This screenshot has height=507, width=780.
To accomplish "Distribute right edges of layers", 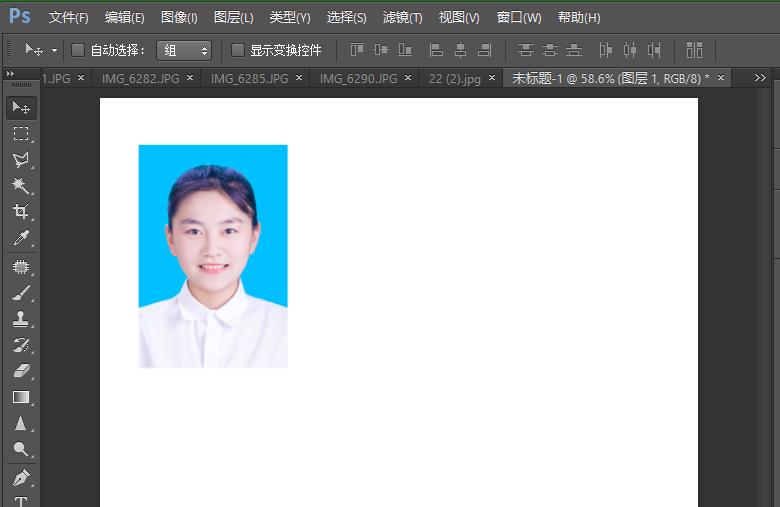I will pos(654,50).
